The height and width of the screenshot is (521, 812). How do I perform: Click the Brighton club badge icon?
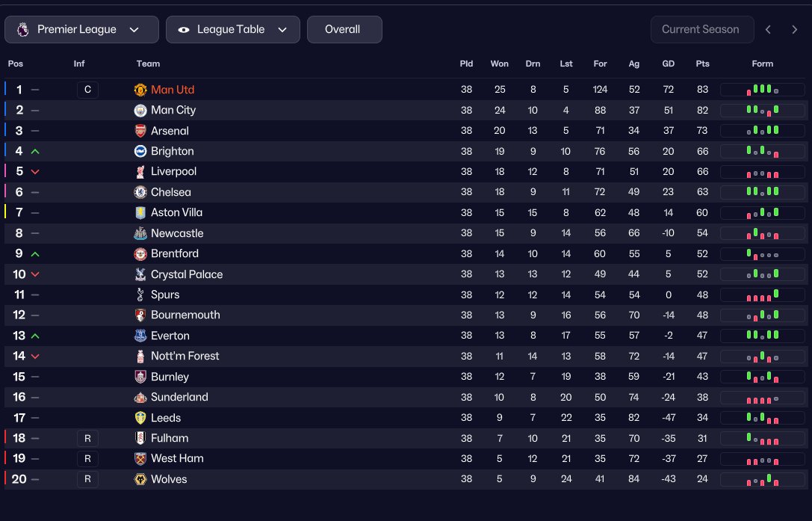tap(140, 151)
